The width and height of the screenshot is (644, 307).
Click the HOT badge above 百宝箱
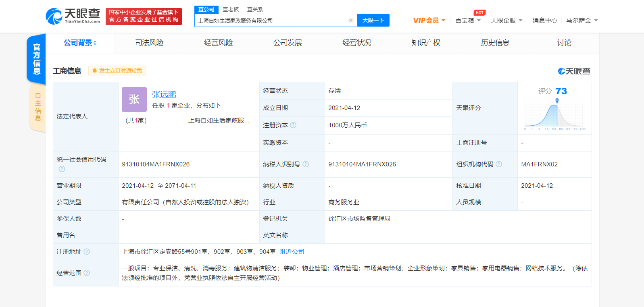pos(479,12)
